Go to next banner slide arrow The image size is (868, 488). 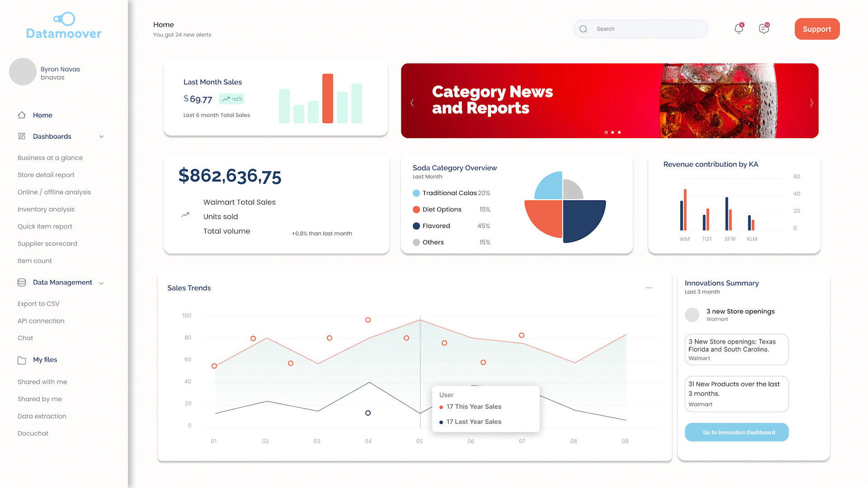[x=811, y=103]
